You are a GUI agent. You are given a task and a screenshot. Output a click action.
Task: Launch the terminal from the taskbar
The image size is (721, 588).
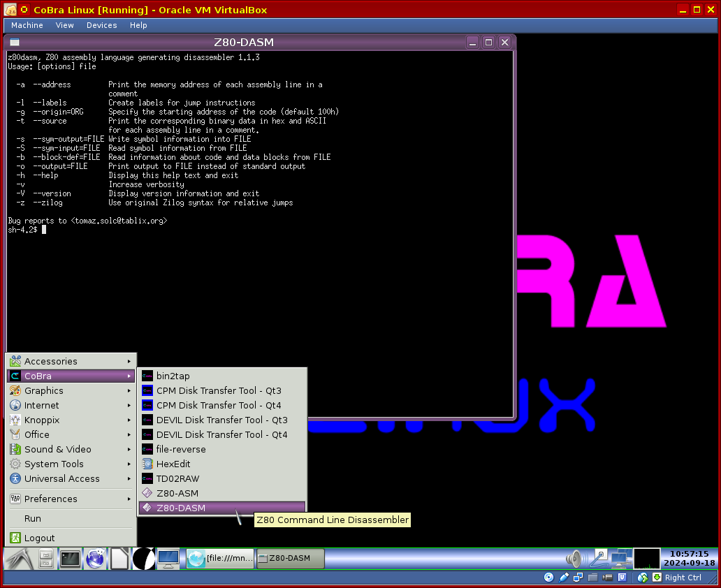pos(70,559)
